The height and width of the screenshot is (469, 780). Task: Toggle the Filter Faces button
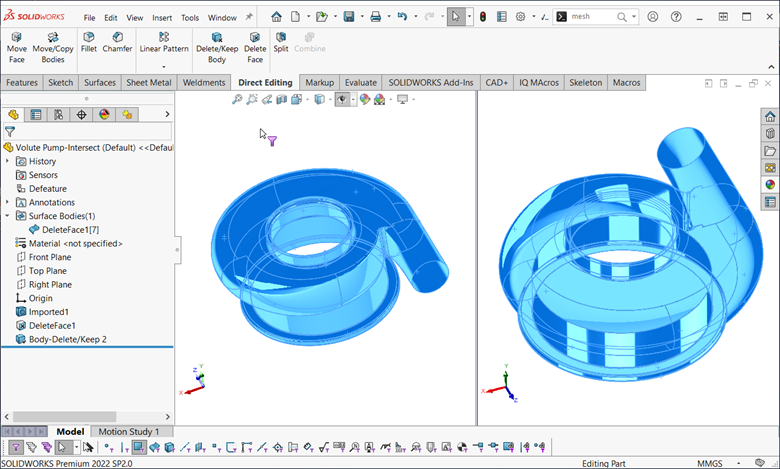pyautogui.click(x=139, y=447)
